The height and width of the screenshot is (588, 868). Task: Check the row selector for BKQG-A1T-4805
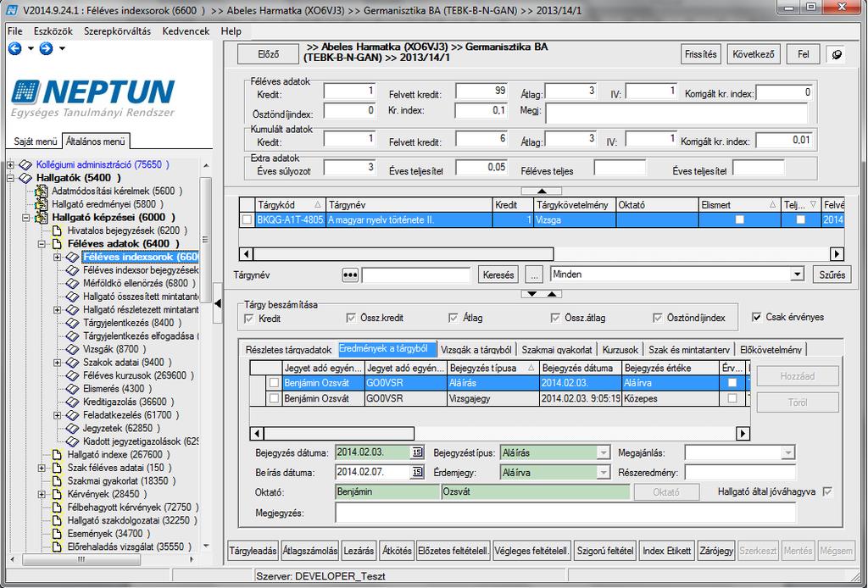pos(247,220)
